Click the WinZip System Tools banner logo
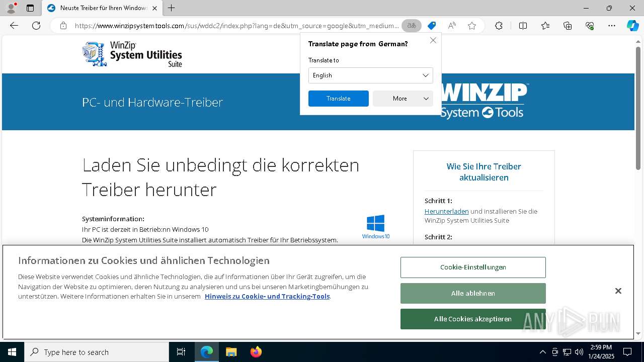The image size is (644, 362). (484, 101)
